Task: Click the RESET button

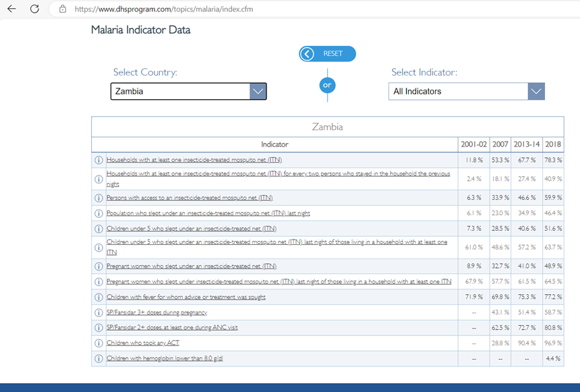Action: [327, 54]
